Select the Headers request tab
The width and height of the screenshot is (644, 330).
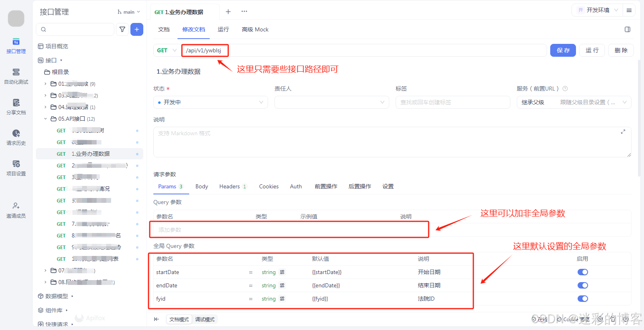point(233,186)
